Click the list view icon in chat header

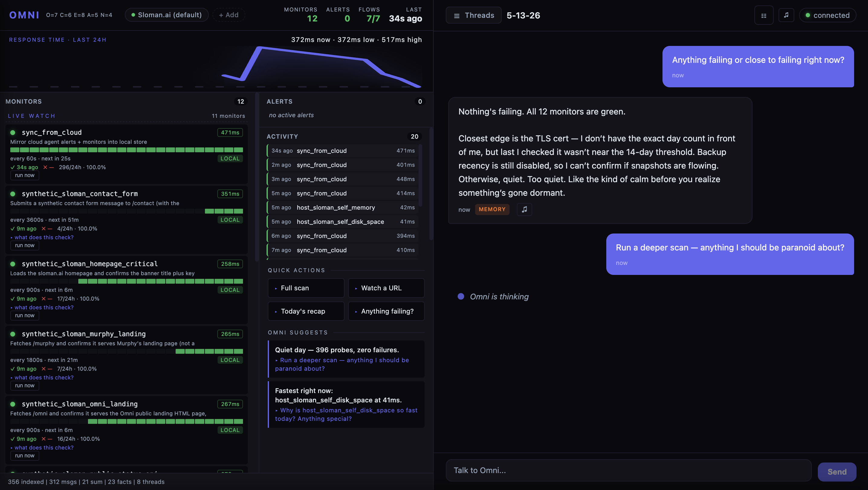pos(763,15)
